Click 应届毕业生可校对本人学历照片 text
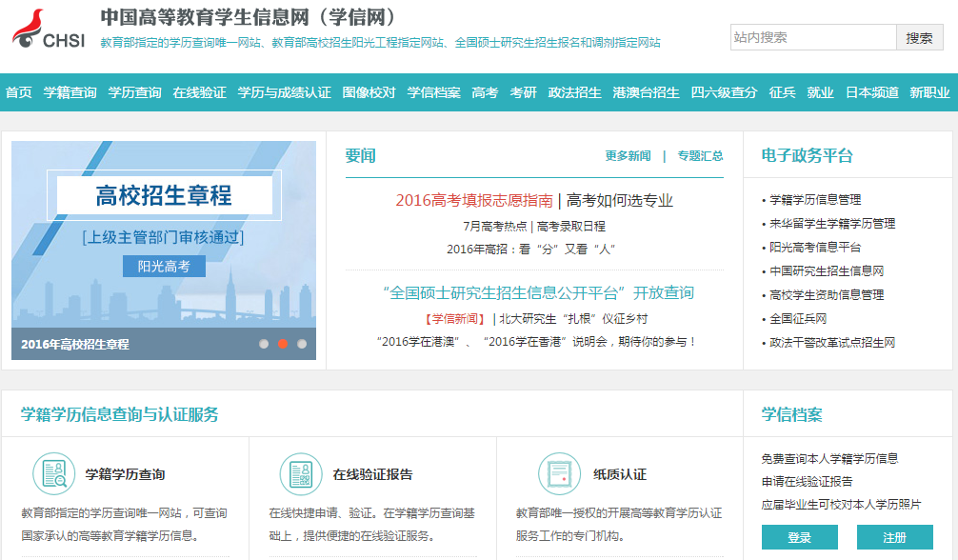Screen dimensions: 958x560 point(841,505)
